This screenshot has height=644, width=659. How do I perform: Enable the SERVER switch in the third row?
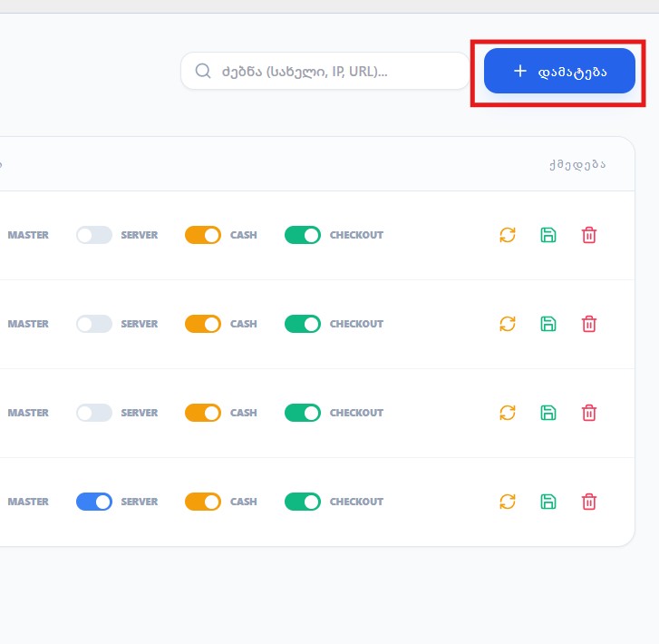94,413
